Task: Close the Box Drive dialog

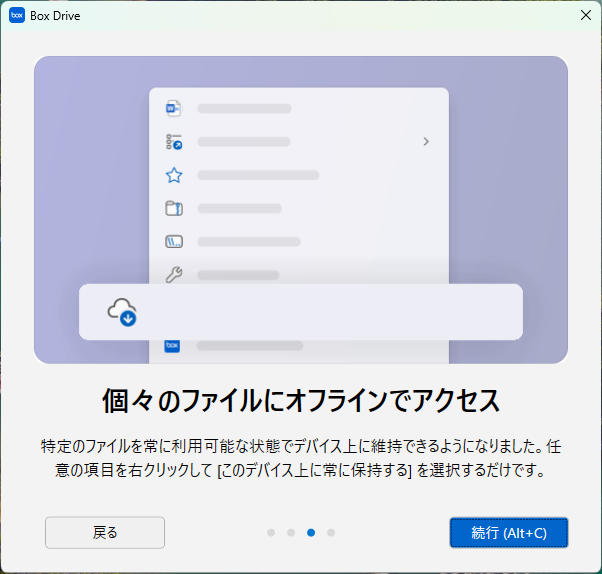Action: tap(585, 15)
